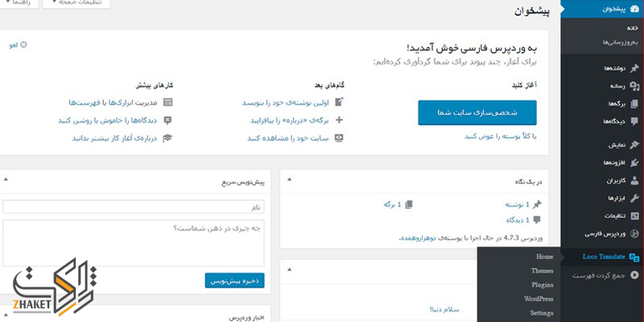Click شخصی‌سازی سایت شما customize button
The height and width of the screenshot is (322, 644).
point(477,113)
